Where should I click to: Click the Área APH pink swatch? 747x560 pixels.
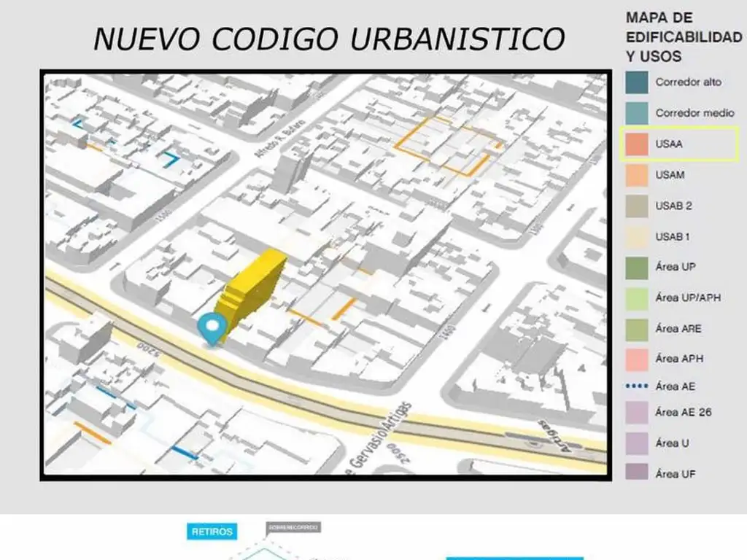pos(636,359)
